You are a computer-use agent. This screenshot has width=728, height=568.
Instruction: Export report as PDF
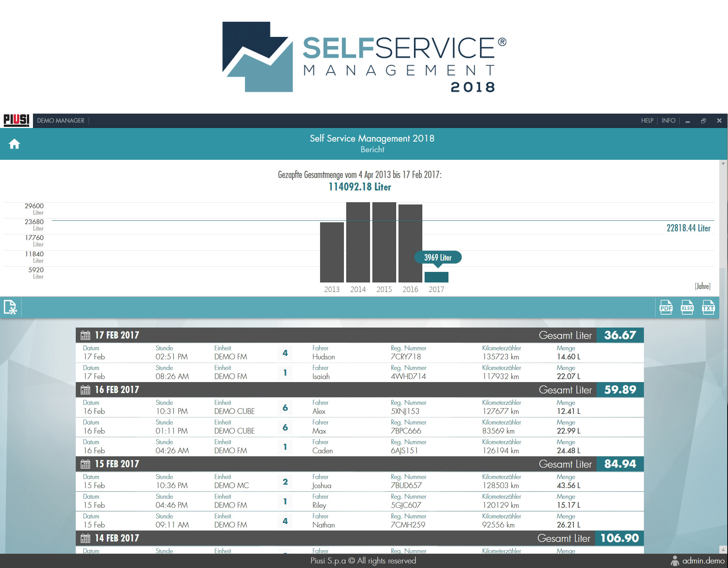tap(666, 307)
